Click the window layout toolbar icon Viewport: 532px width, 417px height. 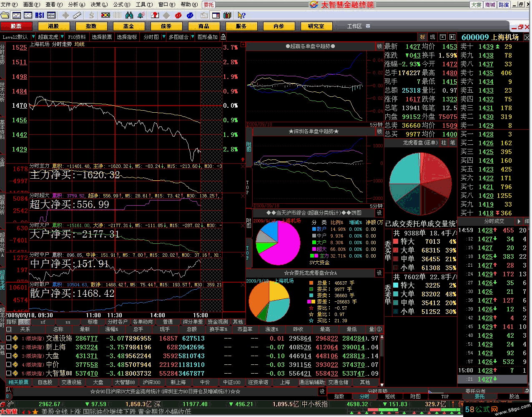(216, 15)
